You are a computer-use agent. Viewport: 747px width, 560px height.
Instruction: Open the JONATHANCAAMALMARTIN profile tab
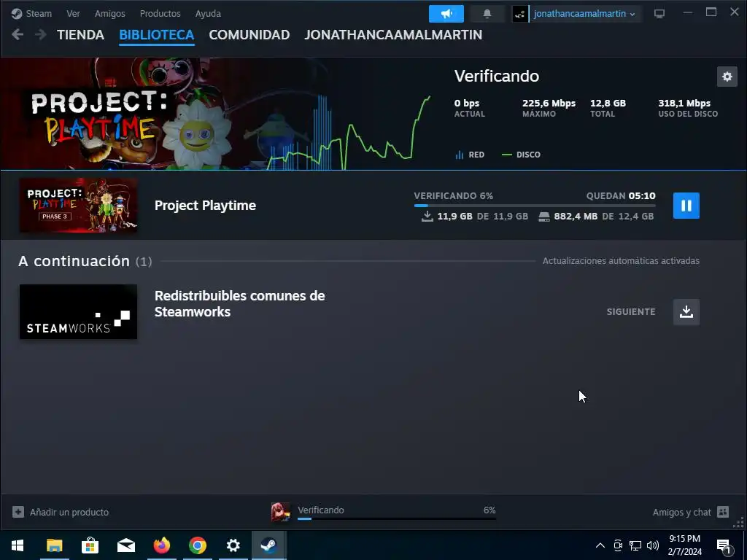(393, 35)
